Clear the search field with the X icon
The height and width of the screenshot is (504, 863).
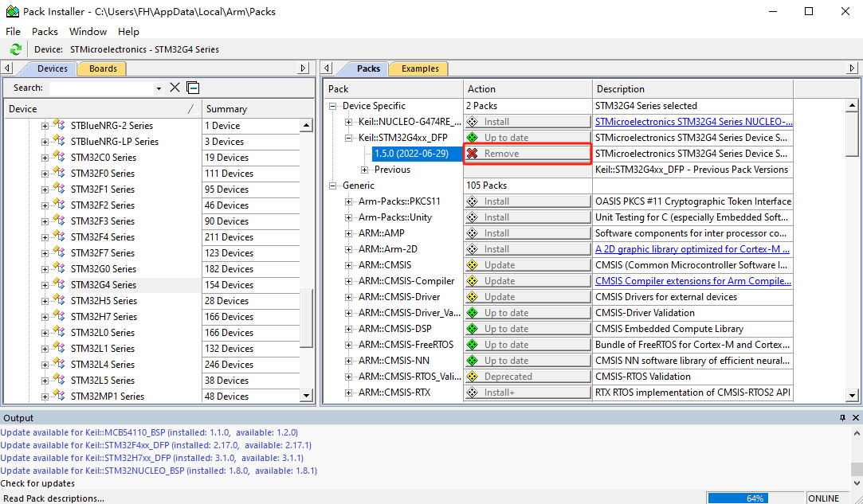click(175, 88)
